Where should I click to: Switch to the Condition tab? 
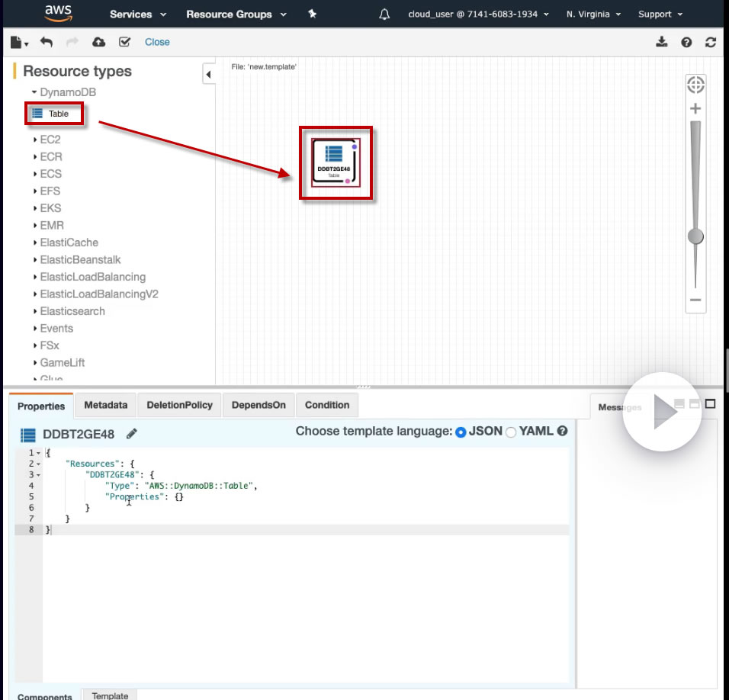(327, 405)
